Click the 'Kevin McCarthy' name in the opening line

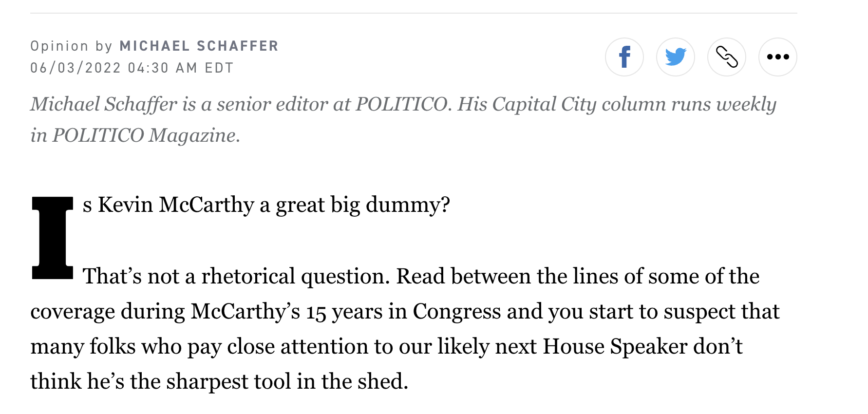click(176, 205)
